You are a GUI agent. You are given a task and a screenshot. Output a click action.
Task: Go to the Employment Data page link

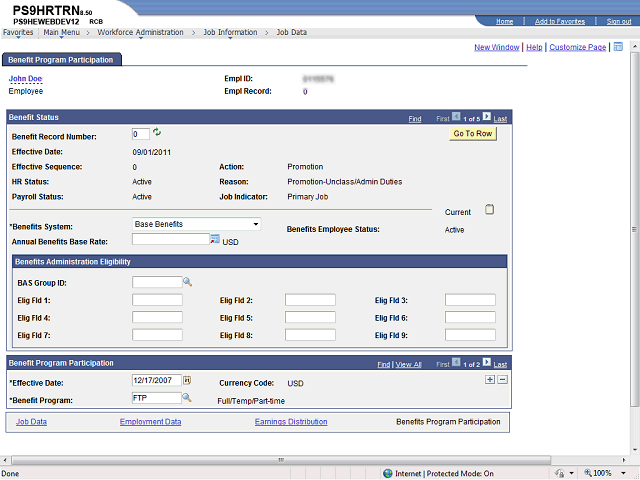(x=150, y=422)
